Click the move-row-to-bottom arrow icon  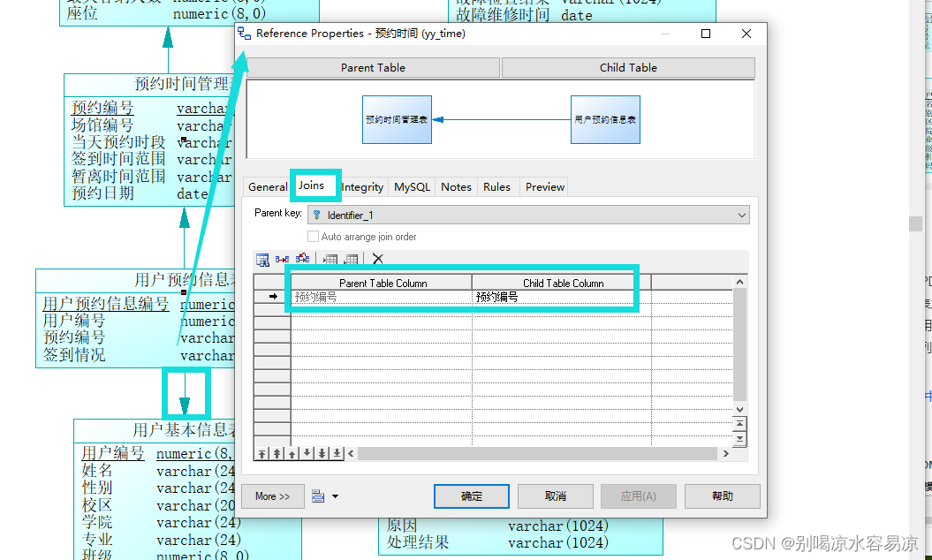[337, 452]
